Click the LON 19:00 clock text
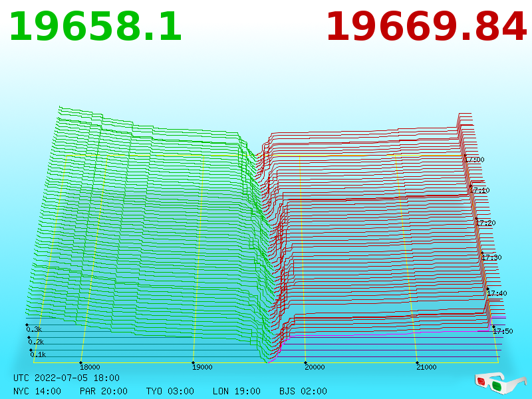 [237, 391]
